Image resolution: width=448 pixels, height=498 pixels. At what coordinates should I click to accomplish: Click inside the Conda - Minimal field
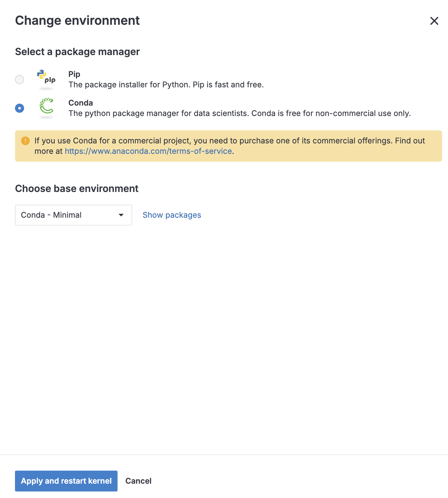[x=59, y=215]
